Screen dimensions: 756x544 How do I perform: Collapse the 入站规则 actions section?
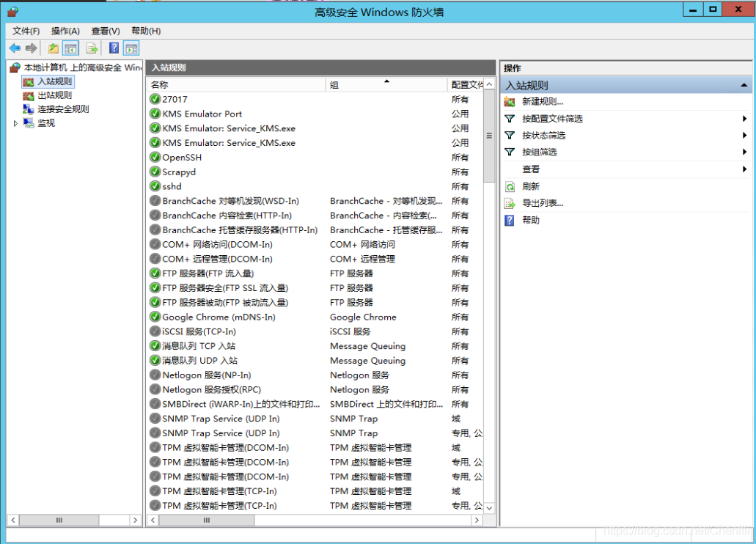[x=744, y=85]
